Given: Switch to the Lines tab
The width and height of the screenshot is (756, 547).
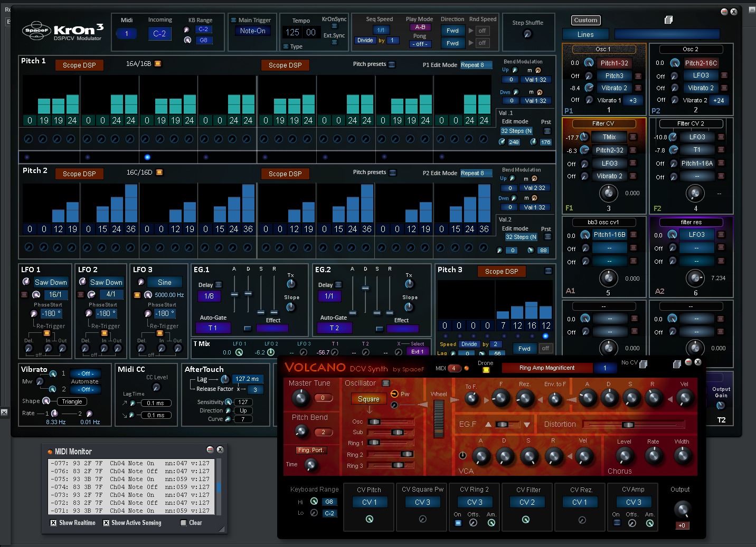Looking at the screenshot, I should pos(585,34).
